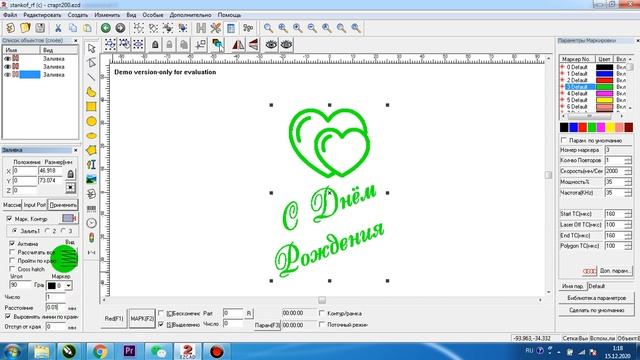
Task: Adjust the Polygon TC stepper arrows
Action: pos(628,246)
